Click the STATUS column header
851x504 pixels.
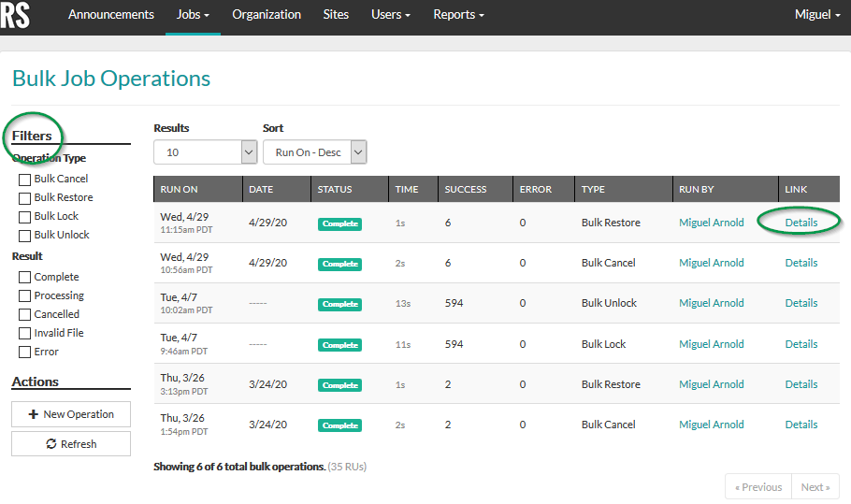pyautogui.click(x=350, y=189)
